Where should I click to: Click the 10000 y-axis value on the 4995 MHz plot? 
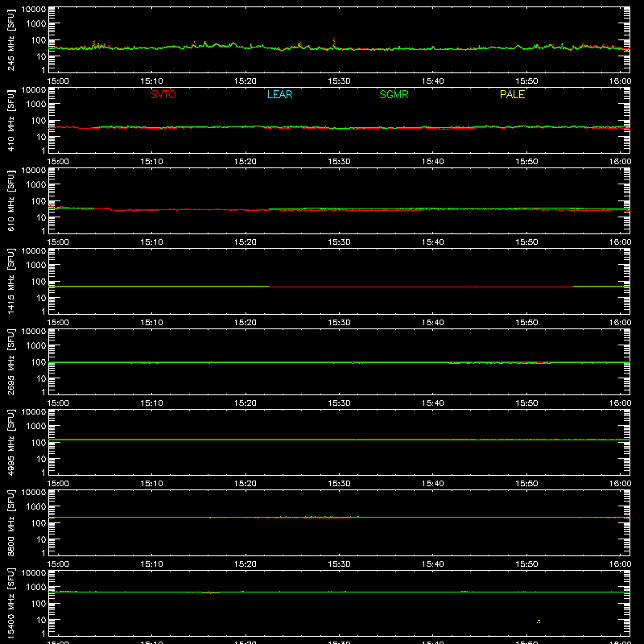pos(34,412)
